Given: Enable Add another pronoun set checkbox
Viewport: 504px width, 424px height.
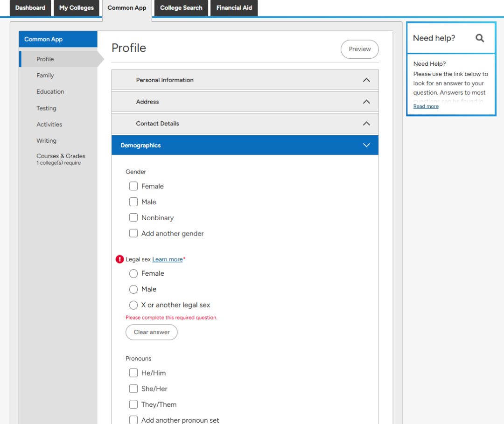Looking at the screenshot, I should point(133,420).
